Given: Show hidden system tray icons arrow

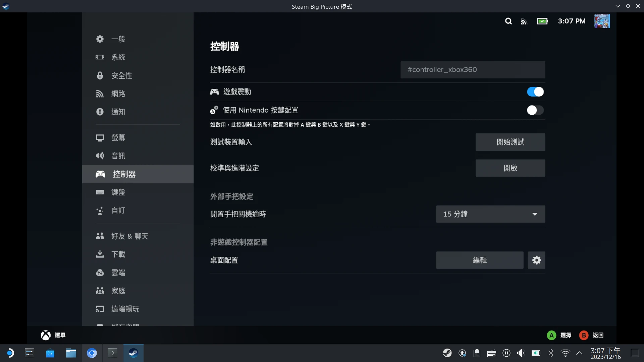Looking at the screenshot, I should pos(579,353).
